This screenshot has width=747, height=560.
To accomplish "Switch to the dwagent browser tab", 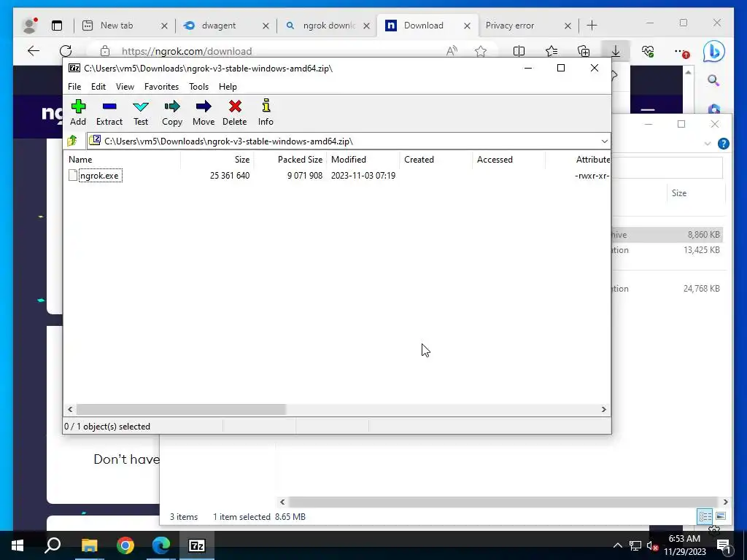I will click(218, 26).
